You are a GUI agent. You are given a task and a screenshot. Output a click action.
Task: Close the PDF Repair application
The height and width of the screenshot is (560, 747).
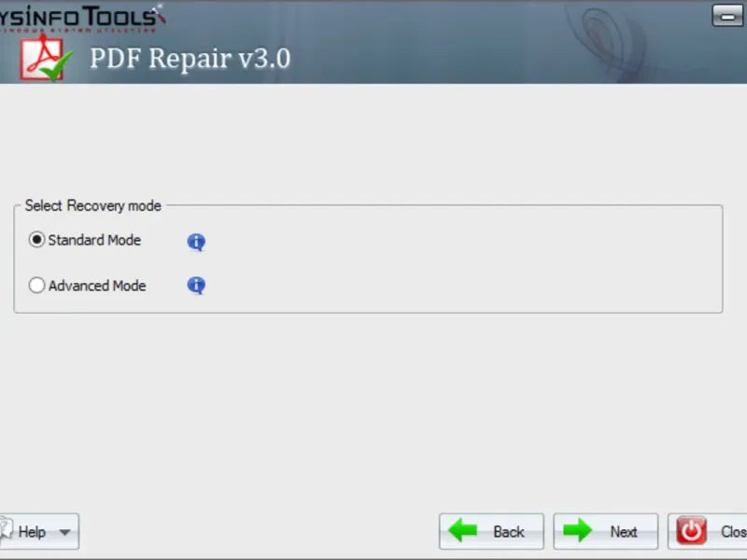[708, 531]
